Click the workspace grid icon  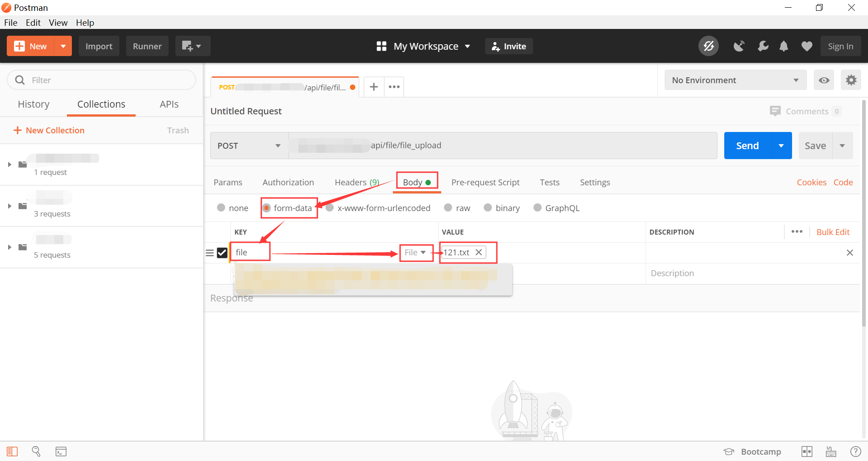[382, 46]
